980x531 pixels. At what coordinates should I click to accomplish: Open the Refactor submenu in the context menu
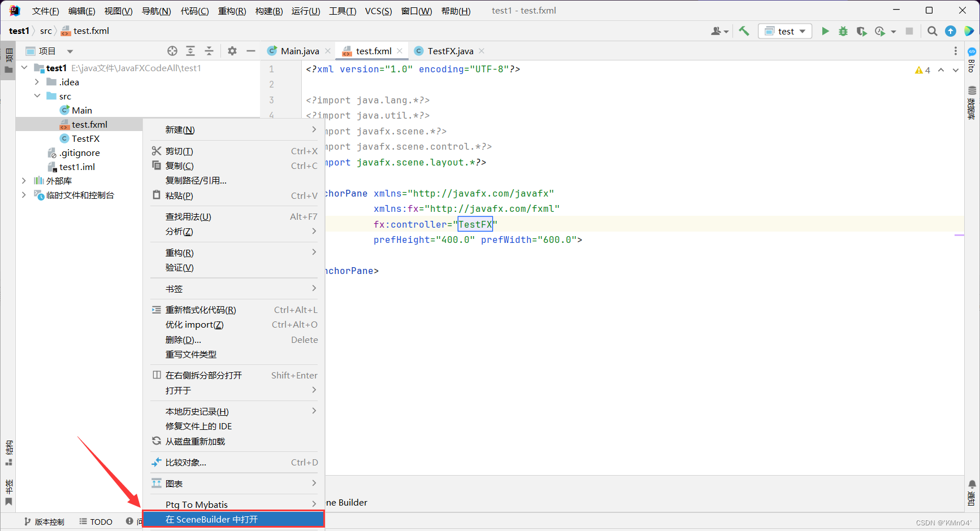coord(234,253)
